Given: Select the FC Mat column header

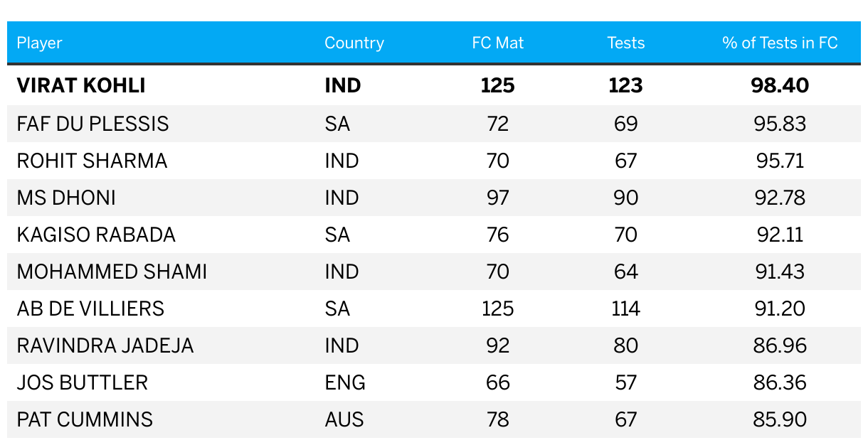Looking at the screenshot, I should click(498, 43).
